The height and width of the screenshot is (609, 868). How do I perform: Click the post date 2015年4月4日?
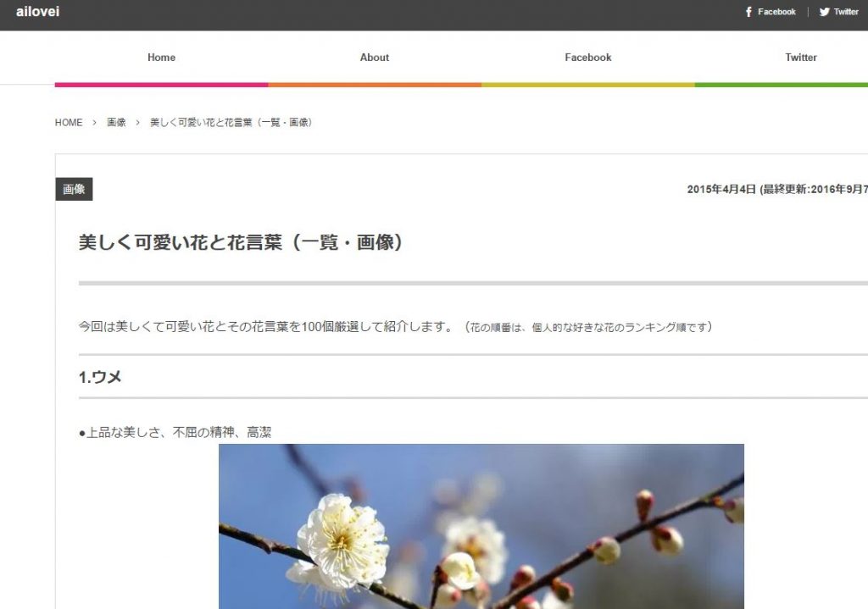pos(721,189)
